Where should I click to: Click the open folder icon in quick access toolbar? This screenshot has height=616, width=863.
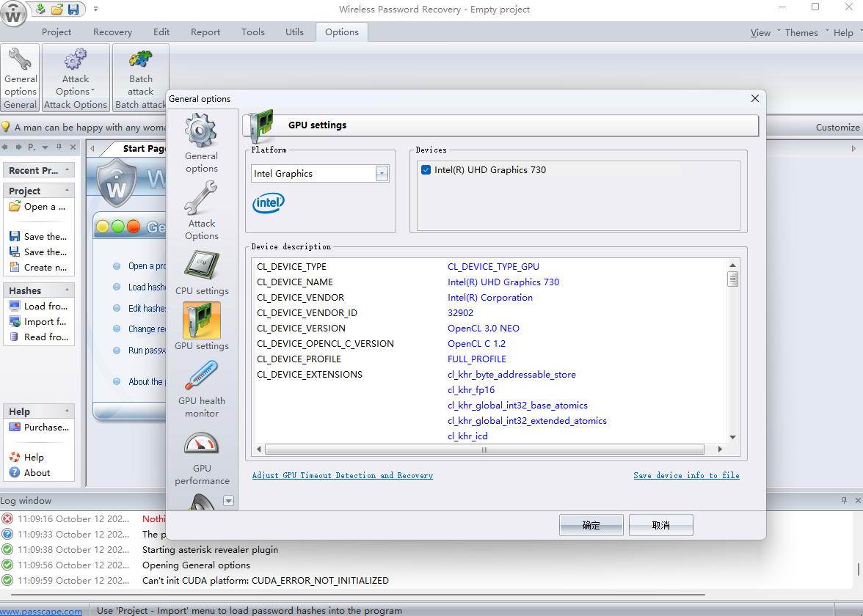click(57, 9)
